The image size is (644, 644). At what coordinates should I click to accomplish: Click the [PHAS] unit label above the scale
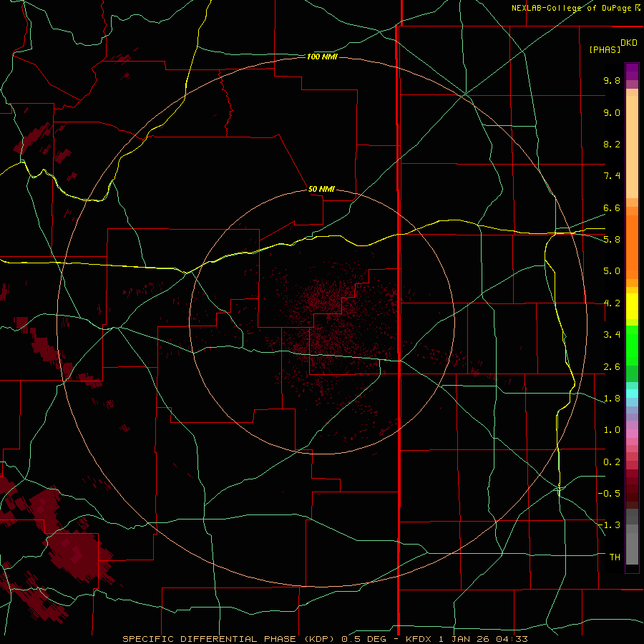coord(605,49)
